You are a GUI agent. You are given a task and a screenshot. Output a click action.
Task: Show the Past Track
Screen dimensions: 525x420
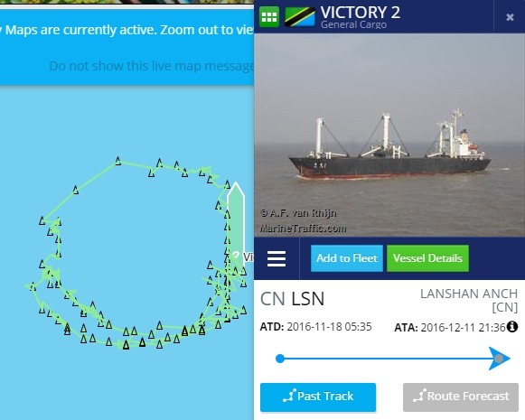pyautogui.click(x=318, y=397)
